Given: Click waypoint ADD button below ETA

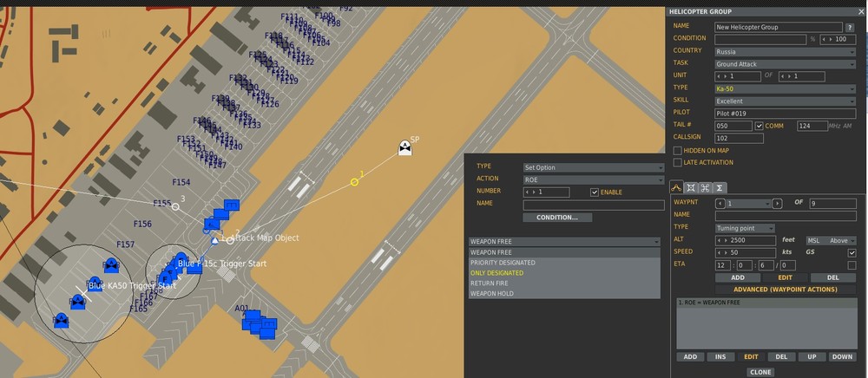Looking at the screenshot, I should pos(738,277).
